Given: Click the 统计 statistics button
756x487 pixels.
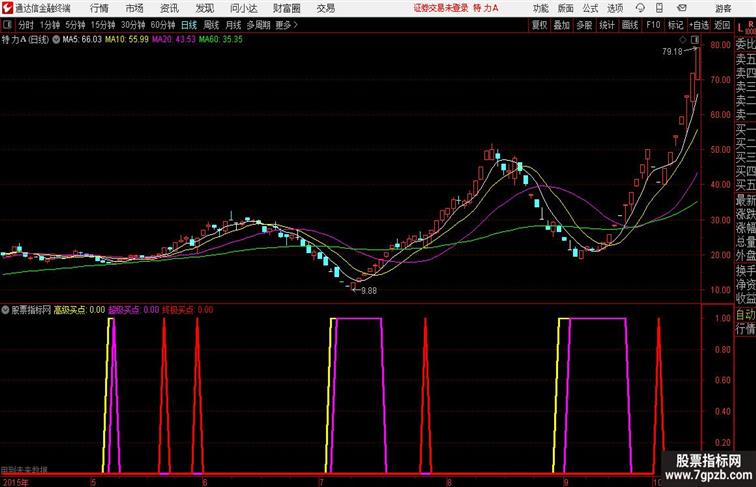Looking at the screenshot, I should (x=607, y=25).
